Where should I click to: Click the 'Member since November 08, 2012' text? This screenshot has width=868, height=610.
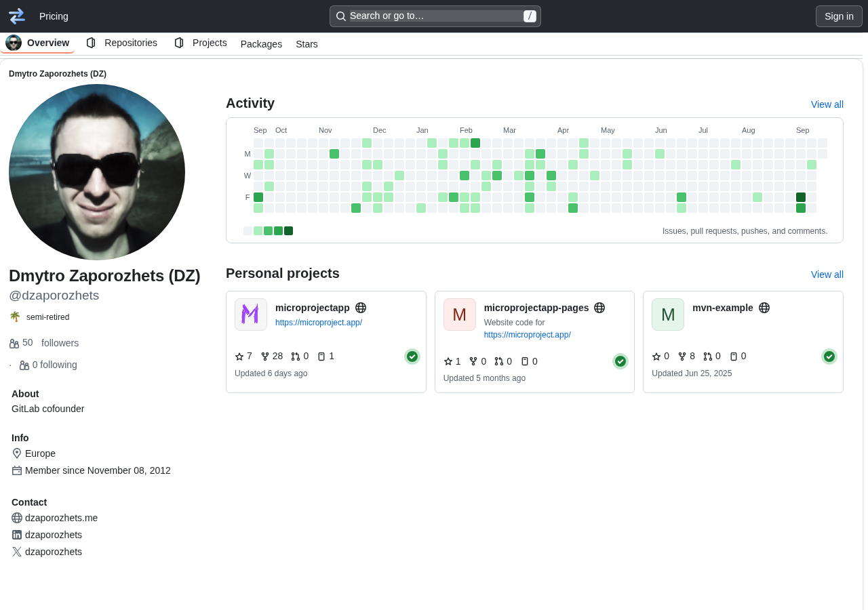[x=98, y=470]
